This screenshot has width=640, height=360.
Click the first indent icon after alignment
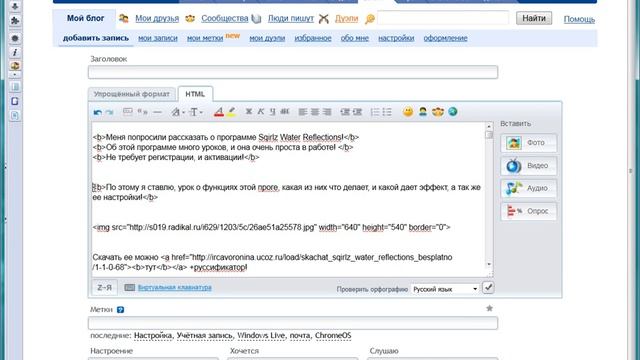pyautogui.click(x=345, y=112)
